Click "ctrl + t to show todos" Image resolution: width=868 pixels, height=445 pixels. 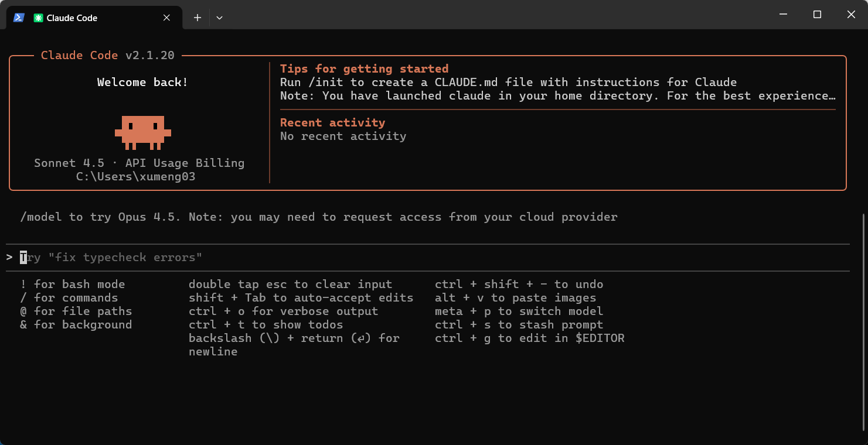point(265,324)
